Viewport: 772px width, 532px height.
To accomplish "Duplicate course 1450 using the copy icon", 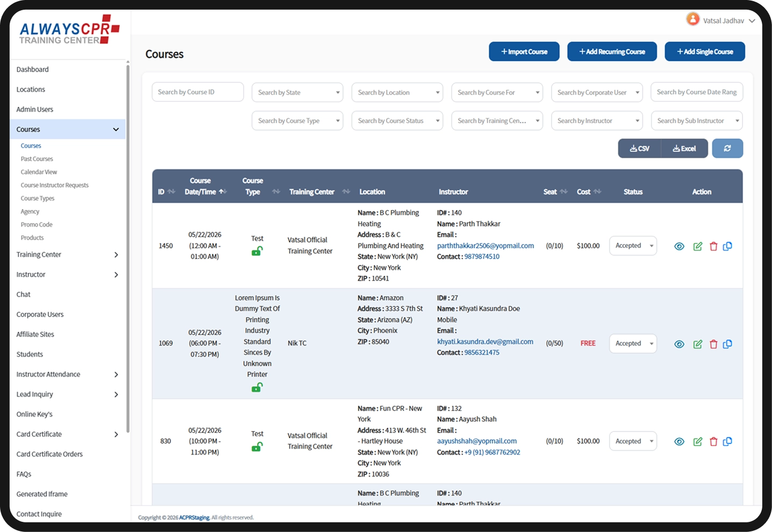I will [727, 246].
